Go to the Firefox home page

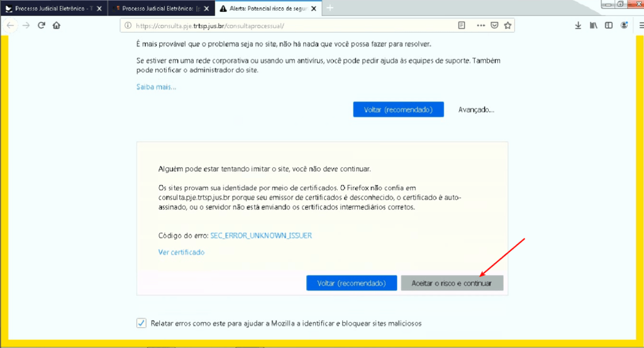pos(56,25)
